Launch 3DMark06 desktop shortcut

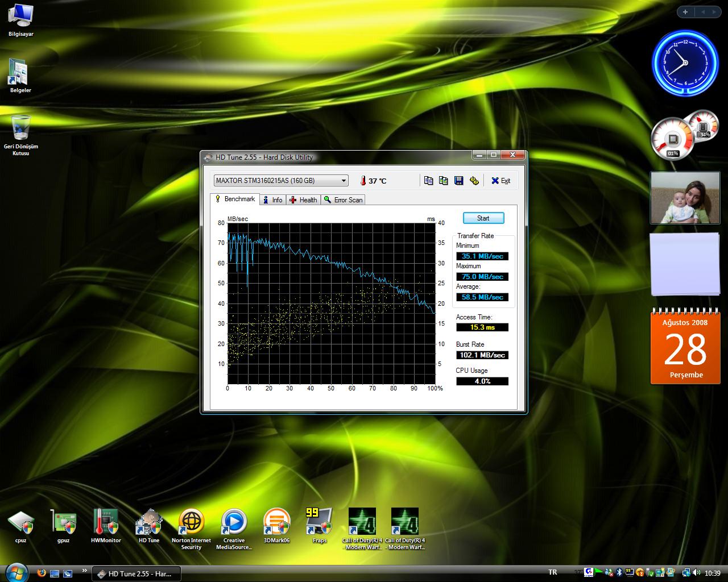tap(276, 526)
